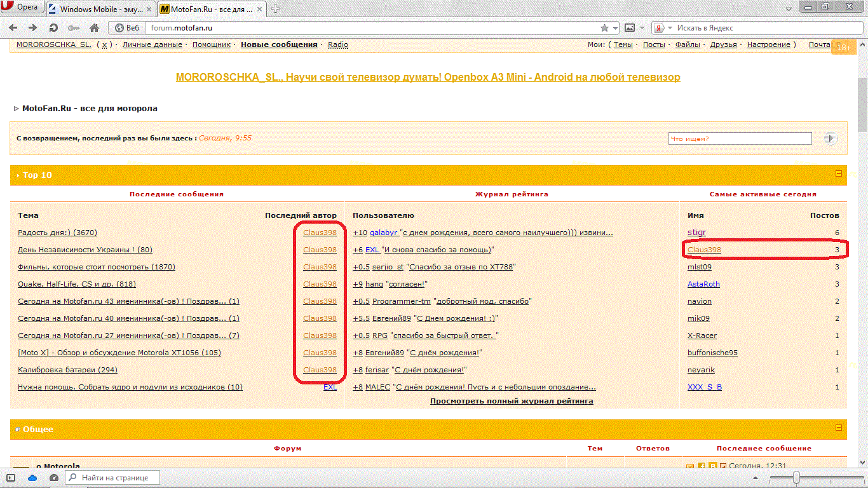
Task: Open the last author EXL link
Action: [330, 387]
